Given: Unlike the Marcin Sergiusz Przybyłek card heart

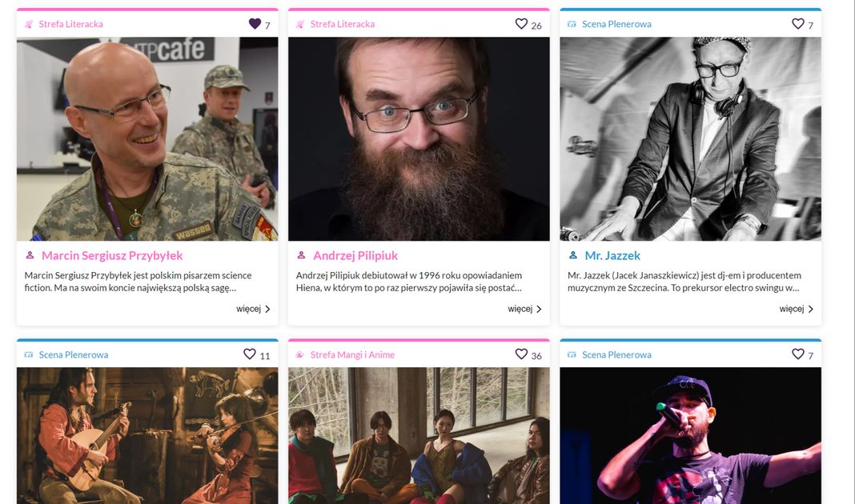Looking at the screenshot, I should click(255, 23).
